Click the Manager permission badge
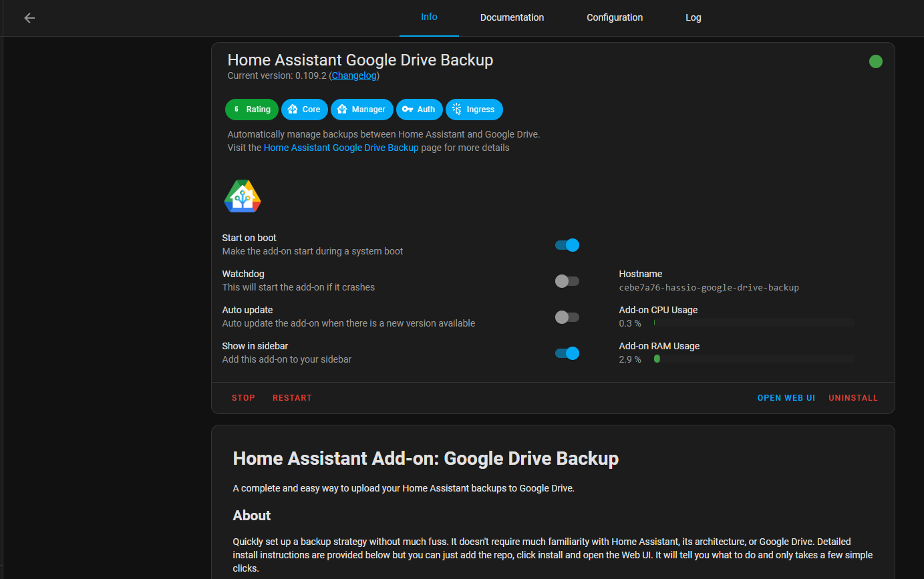This screenshot has height=579, width=924. point(361,110)
